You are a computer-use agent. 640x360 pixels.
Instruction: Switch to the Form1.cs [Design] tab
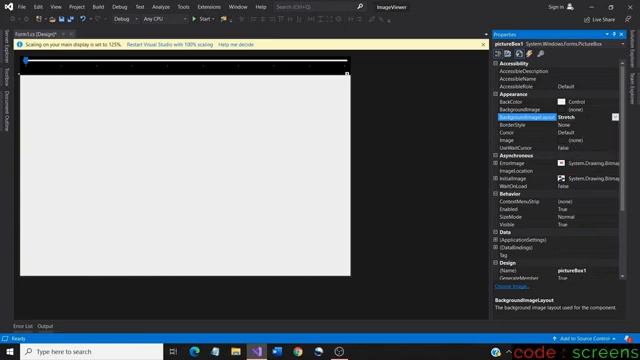click(36, 34)
